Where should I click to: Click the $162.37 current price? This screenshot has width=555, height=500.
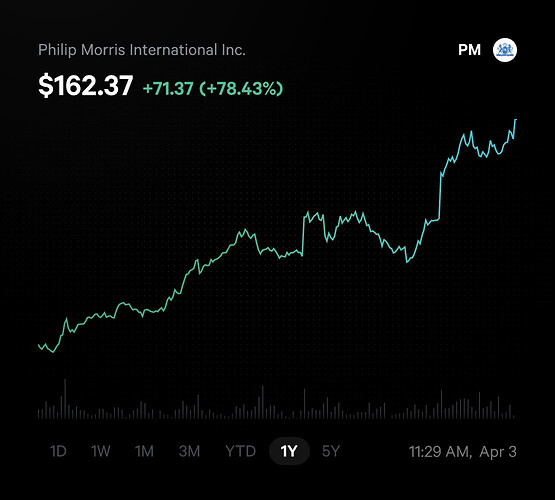click(85, 86)
